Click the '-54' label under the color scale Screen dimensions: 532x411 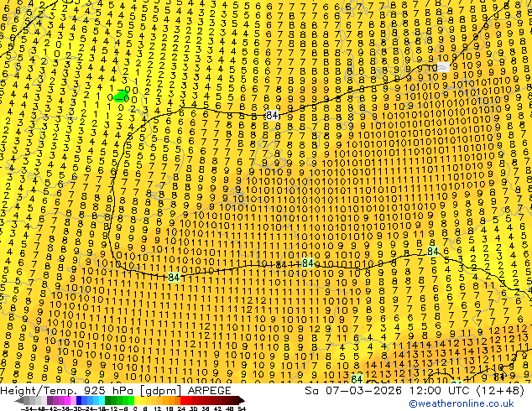[28, 408]
